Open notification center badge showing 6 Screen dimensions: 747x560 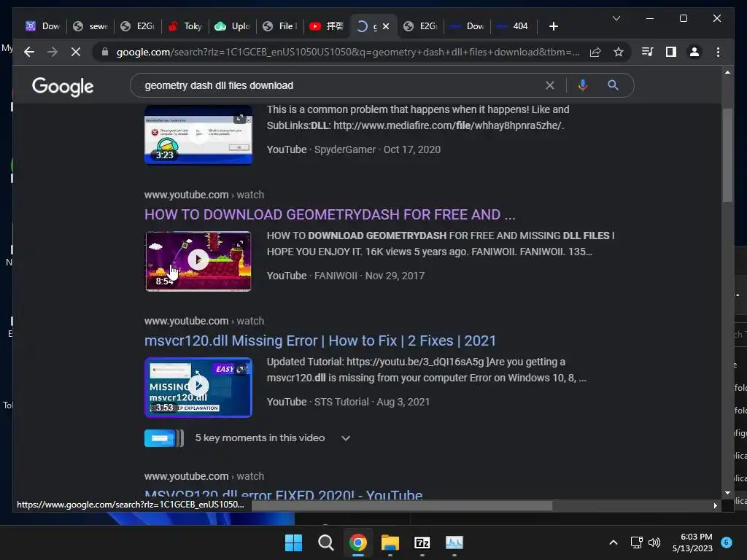tap(727, 542)
